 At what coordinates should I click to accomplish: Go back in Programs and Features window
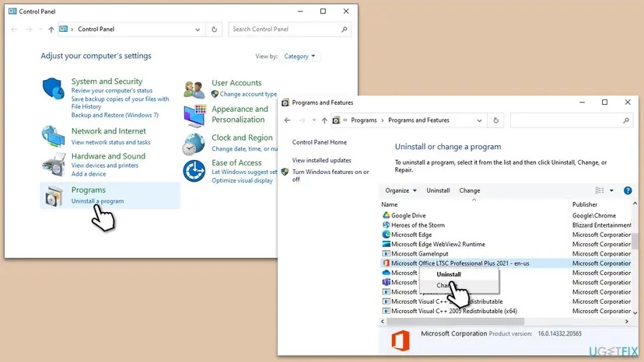(288, 120)
